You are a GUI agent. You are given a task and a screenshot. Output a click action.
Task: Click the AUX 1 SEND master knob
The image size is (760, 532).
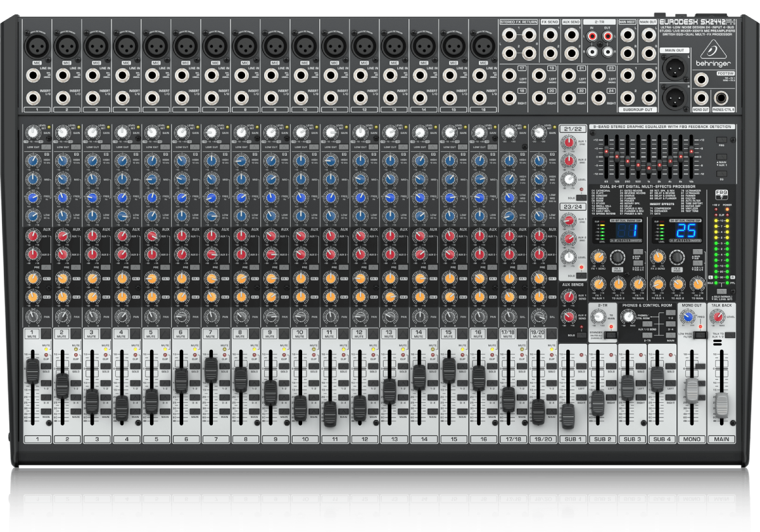pos(569,298)
